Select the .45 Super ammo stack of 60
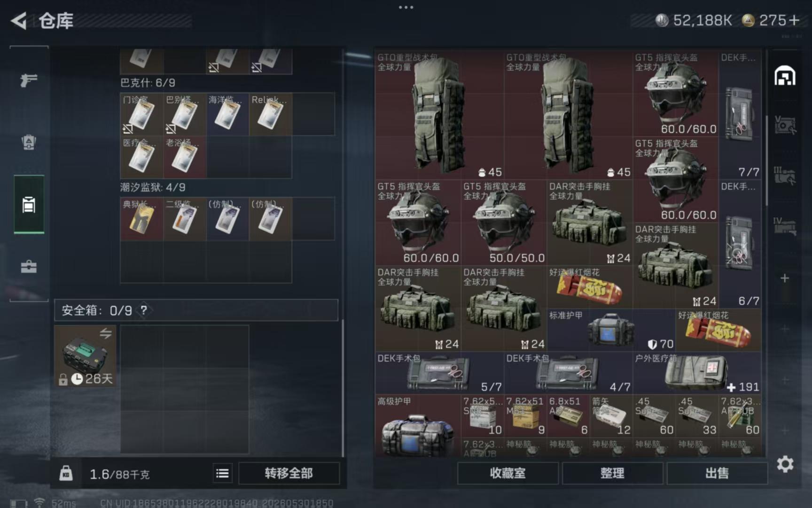This screenshot has height=508, width=812. (654, 416)
